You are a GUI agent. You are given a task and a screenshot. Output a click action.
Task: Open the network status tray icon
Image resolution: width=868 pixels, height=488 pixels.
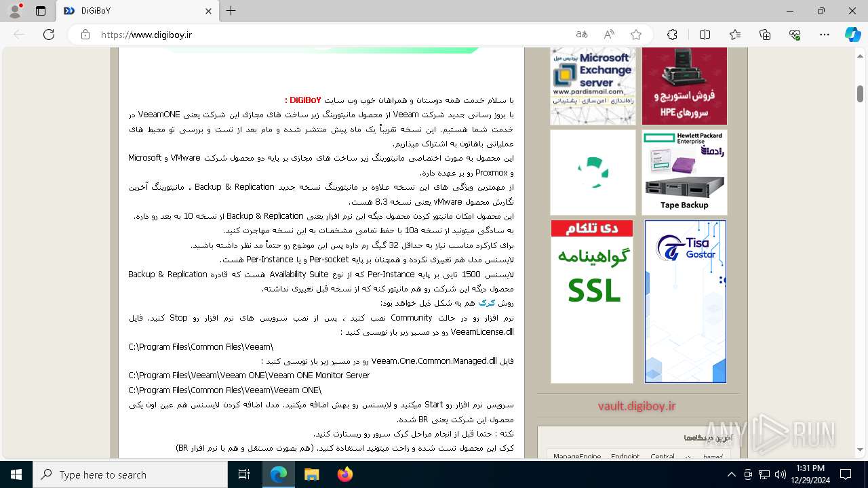(x=764, y=474)
